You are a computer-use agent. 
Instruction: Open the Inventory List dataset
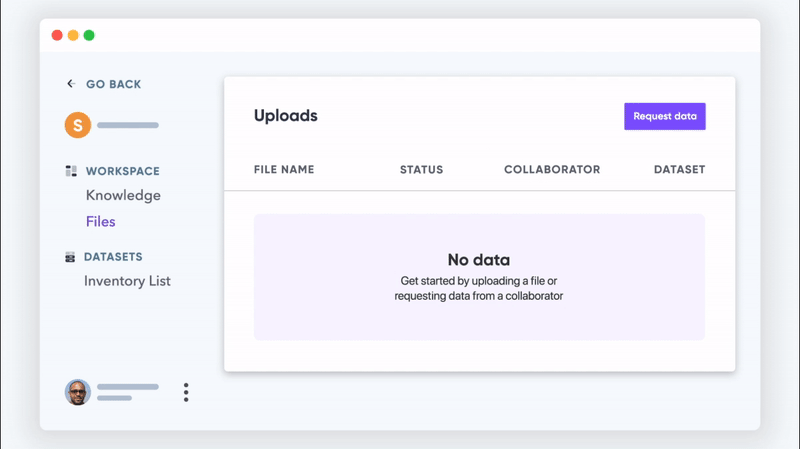[x=127, y=281]
